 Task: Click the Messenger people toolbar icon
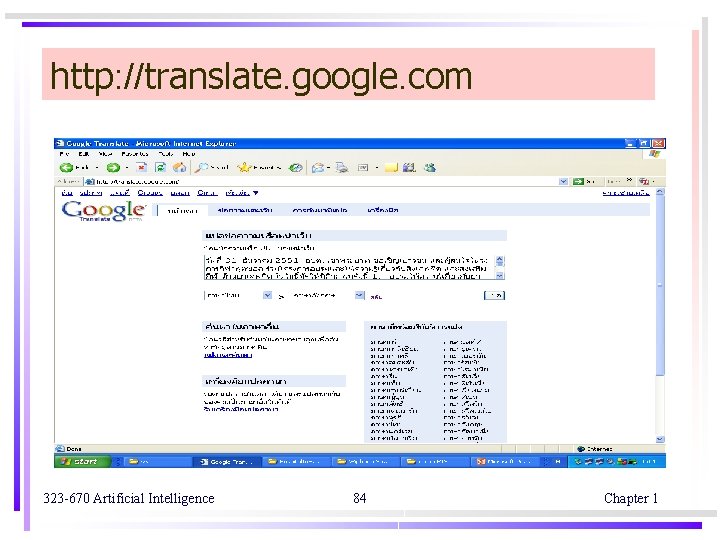430,168
